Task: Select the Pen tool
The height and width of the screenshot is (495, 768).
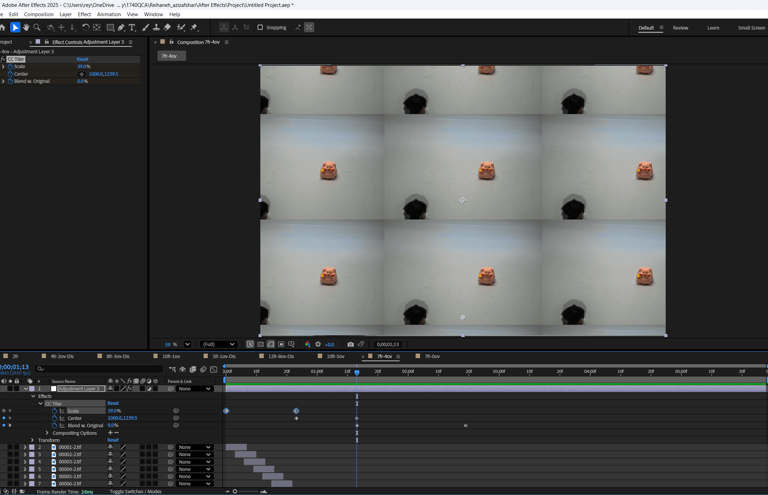Action: point(121,28)
